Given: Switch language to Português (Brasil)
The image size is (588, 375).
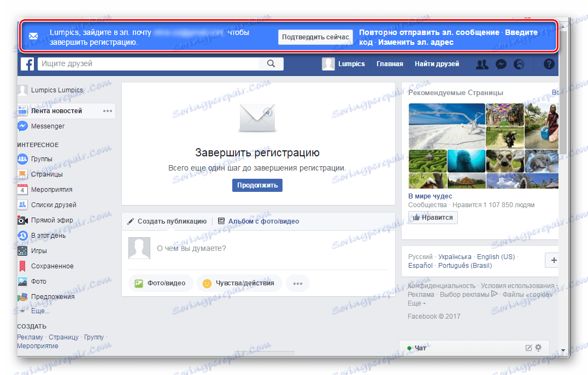Looking at the screenshot, I should [x=465, y=266].
